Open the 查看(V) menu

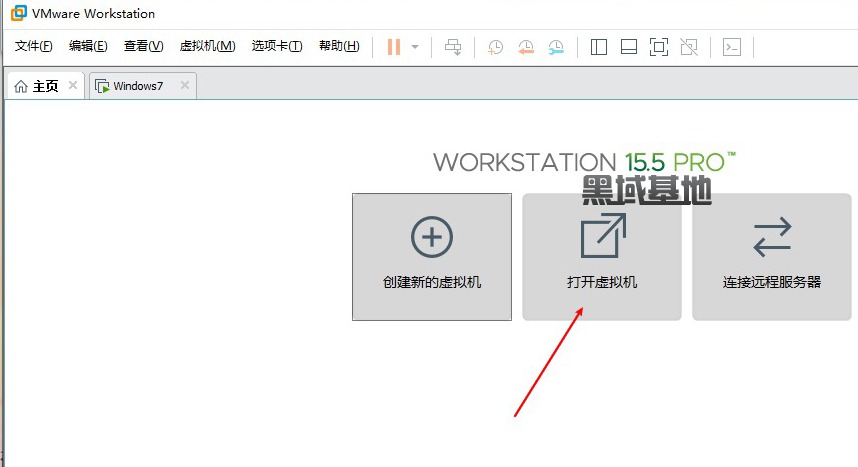(x=143, y=46)
